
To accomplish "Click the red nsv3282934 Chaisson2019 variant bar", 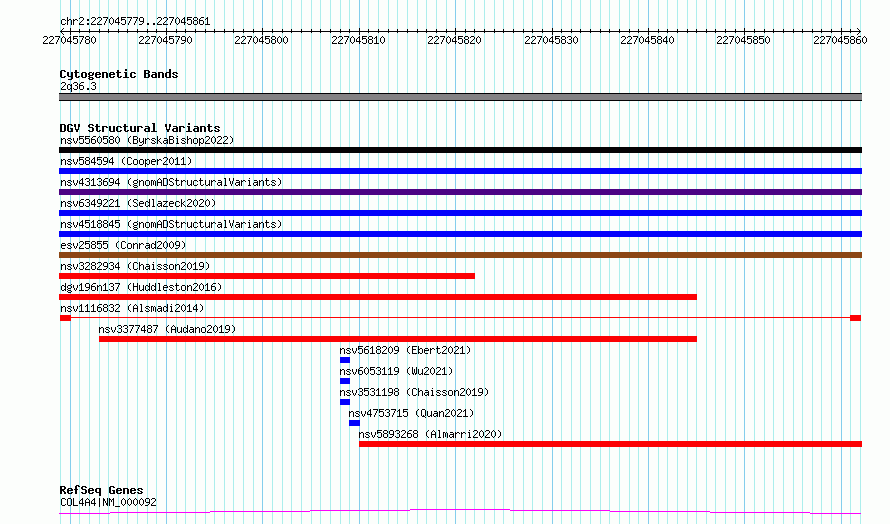I will click(x=267, y=276).
